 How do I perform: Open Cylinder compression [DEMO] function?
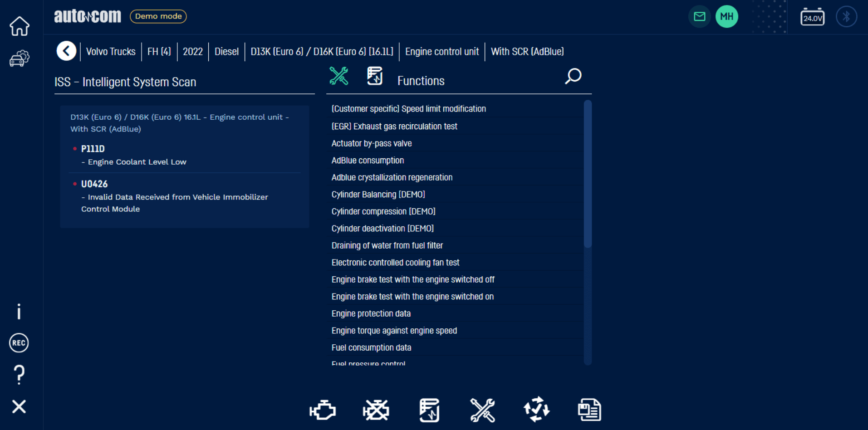point(383,211)
